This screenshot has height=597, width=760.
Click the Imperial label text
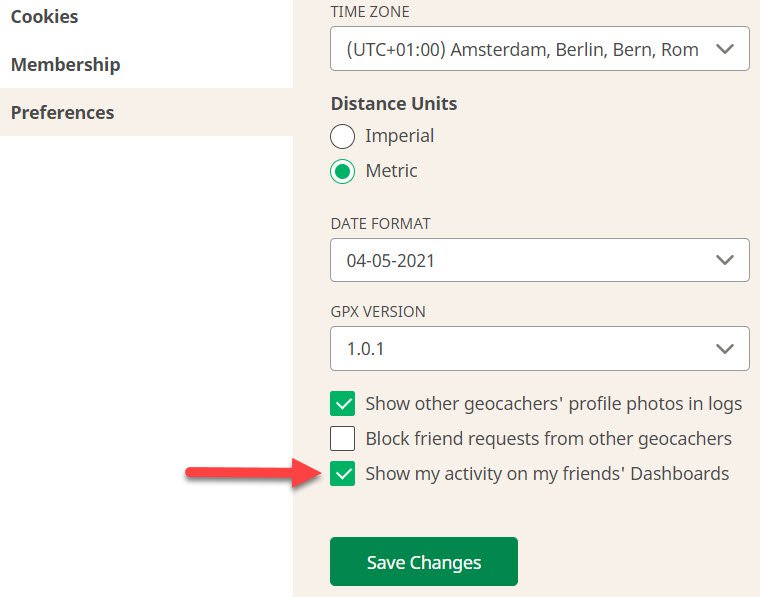tap(399, 136)
